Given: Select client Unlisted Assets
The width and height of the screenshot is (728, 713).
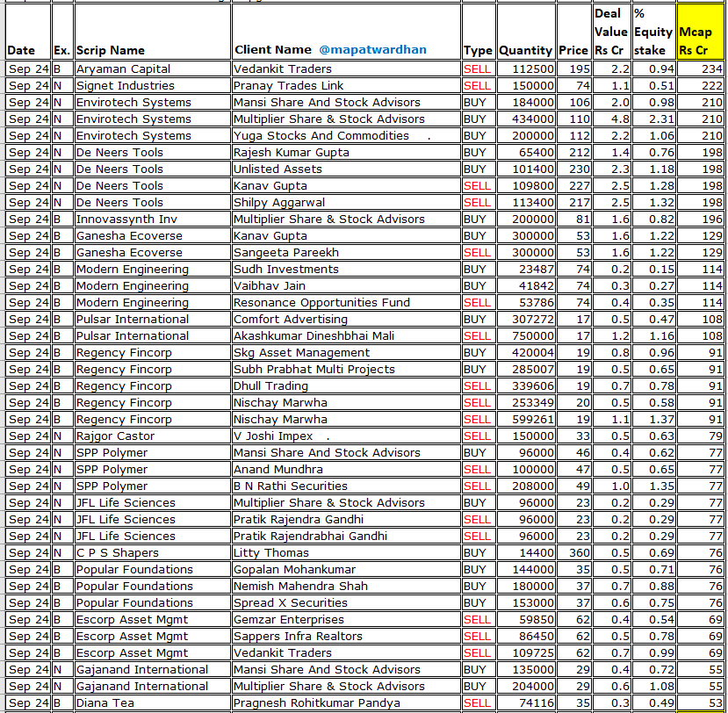Looking at the screenshot, I should point(346,169).
